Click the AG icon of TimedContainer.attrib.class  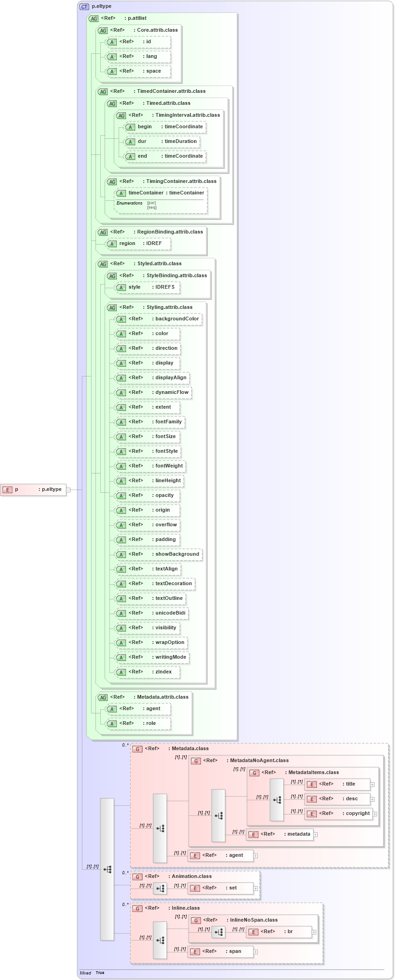click(x=103, y=91)
